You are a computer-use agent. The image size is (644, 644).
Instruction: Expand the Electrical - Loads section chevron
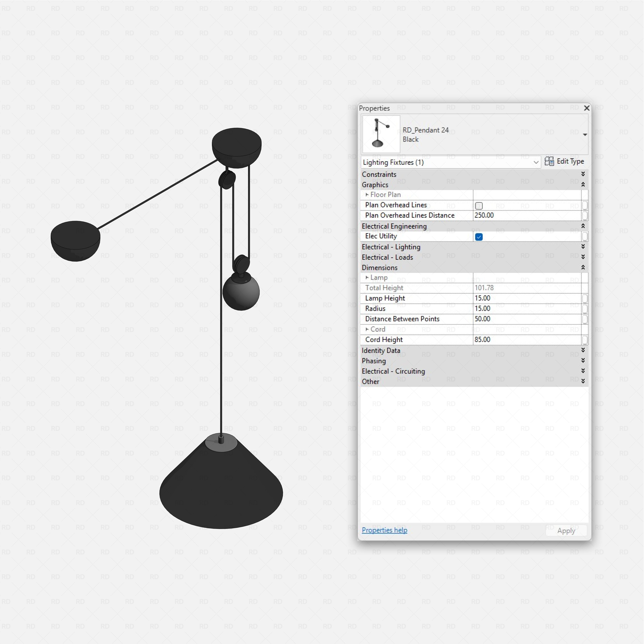point(583,257)
